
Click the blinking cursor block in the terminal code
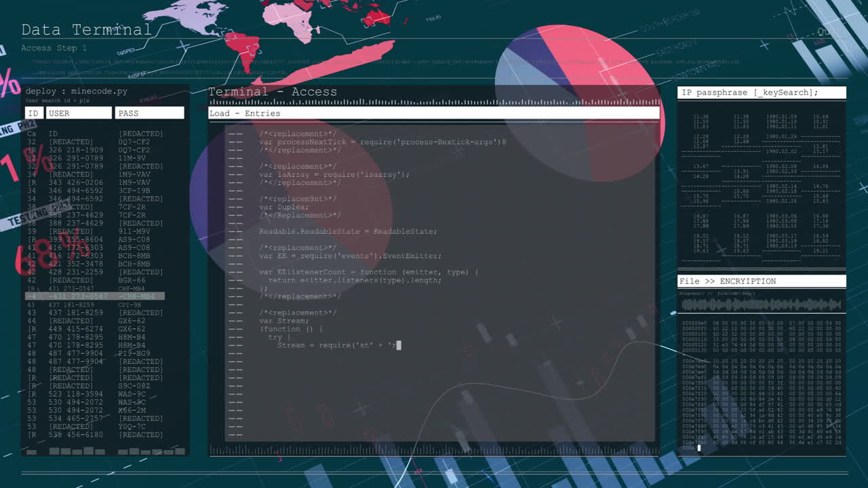point(399,345)
